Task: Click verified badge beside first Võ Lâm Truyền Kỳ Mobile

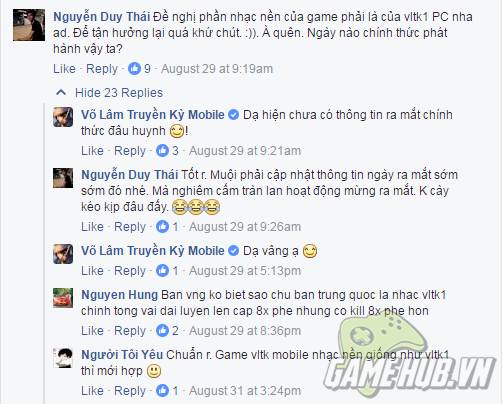Action: point(234,115)
